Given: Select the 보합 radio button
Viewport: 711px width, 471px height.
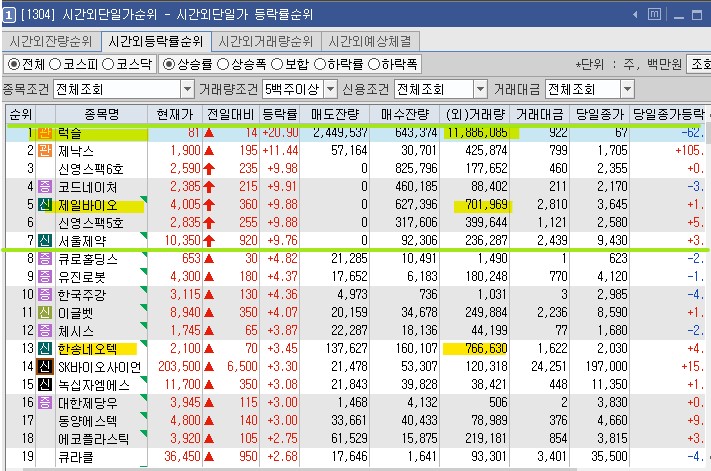Looking at the screenshot, I should point(277,64).
